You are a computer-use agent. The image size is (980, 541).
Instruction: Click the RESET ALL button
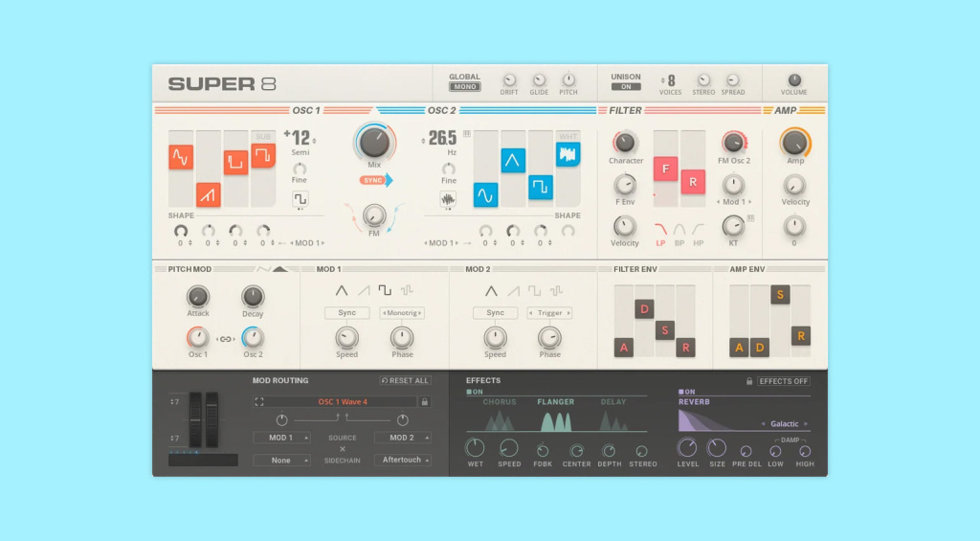coord(405,381)
